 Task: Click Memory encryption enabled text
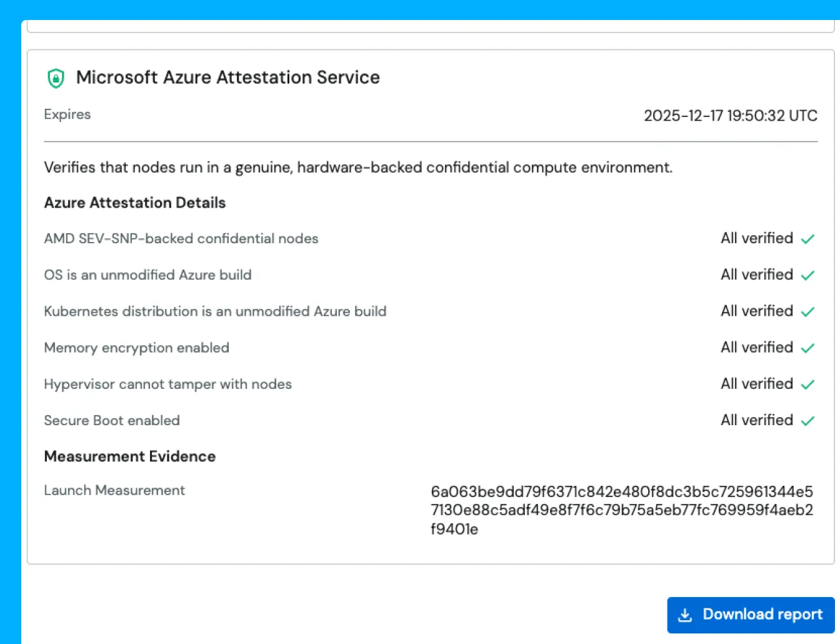tap(136, 348)
